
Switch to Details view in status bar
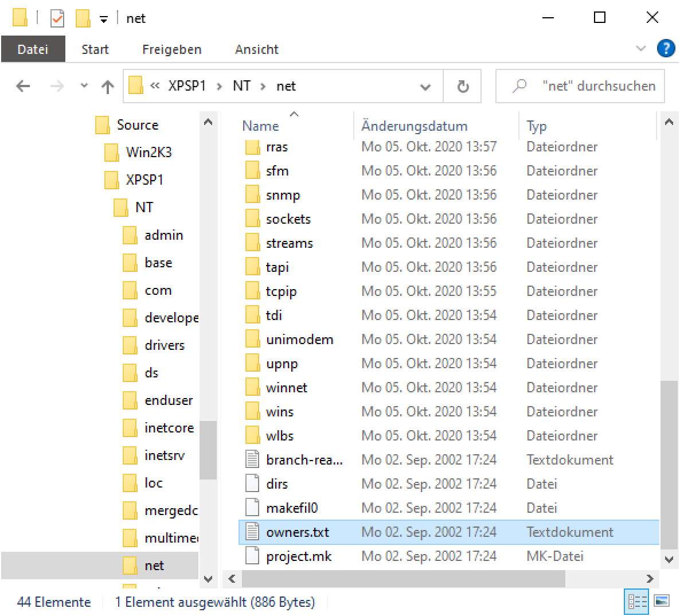tap(636, 601)
